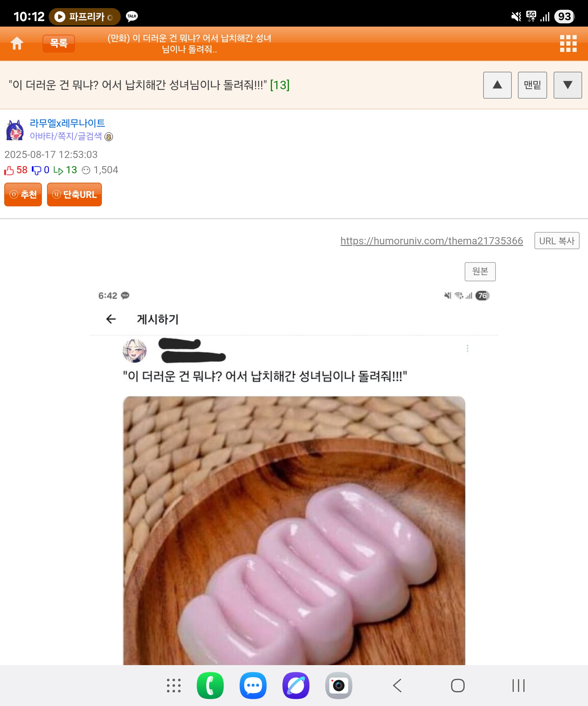Screen dimensions: 588x706
Task: Open the grid menu icon
Action: (568, 44)
